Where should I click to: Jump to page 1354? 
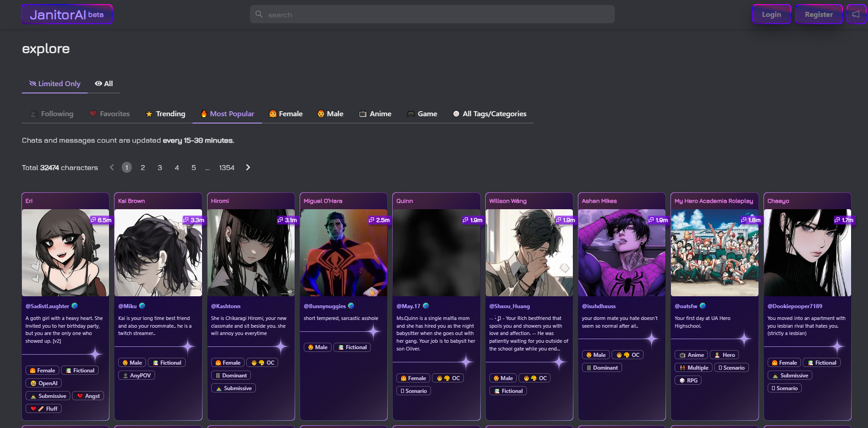[x=227, y=168]
